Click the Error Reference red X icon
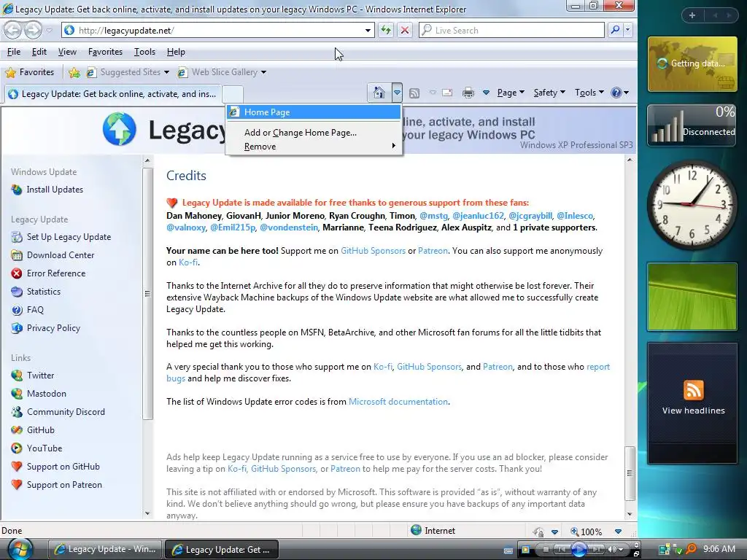 [17, 273]
